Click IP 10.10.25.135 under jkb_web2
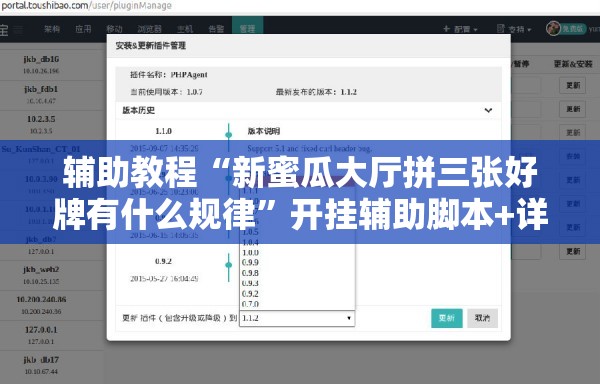The width and height of the screenshot is (600, 384). [x=41, y=281]
